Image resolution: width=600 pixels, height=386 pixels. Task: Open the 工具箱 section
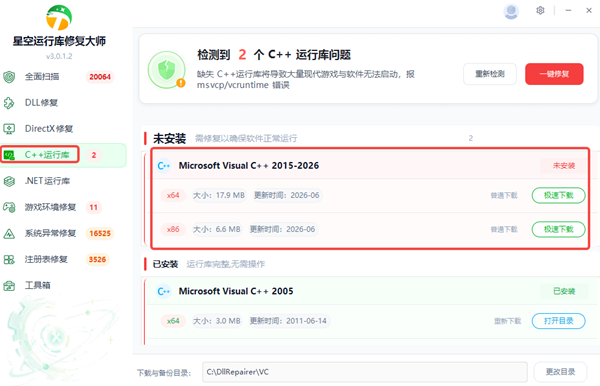coord(38,285)
